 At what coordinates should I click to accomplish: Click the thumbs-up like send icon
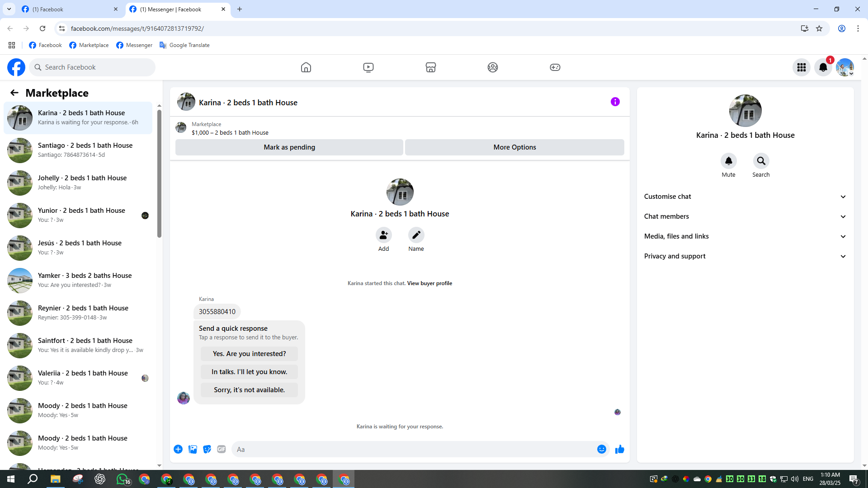[619, 449]
